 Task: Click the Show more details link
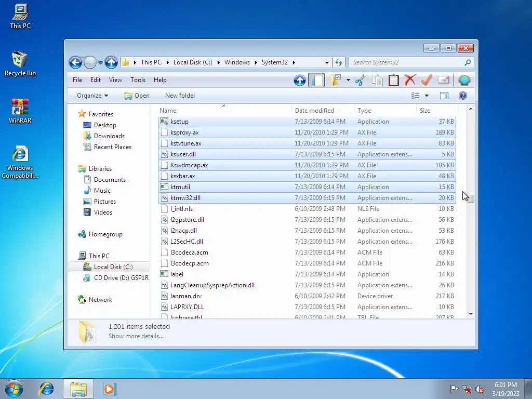(x=136, y=336)
